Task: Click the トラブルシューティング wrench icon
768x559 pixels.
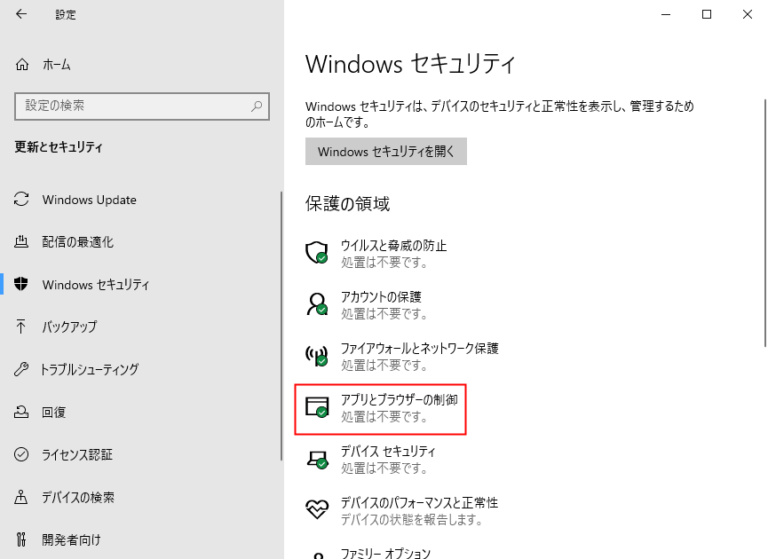Action: (x=21, y=369)
